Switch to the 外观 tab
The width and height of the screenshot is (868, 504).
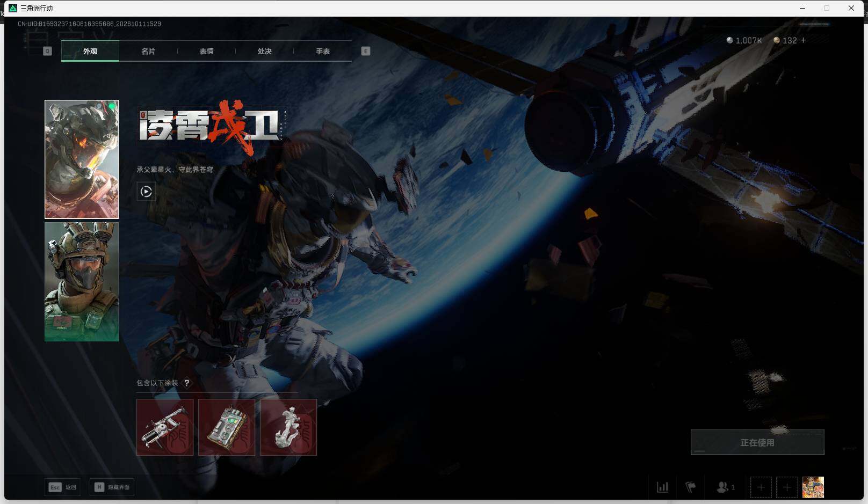[90, 51]
